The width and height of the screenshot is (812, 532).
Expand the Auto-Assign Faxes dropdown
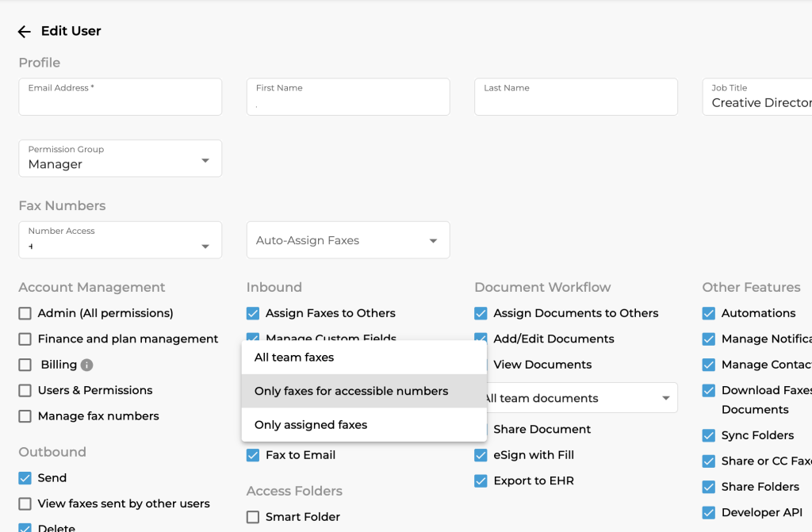pyautogui.click(x=347, y=239)
